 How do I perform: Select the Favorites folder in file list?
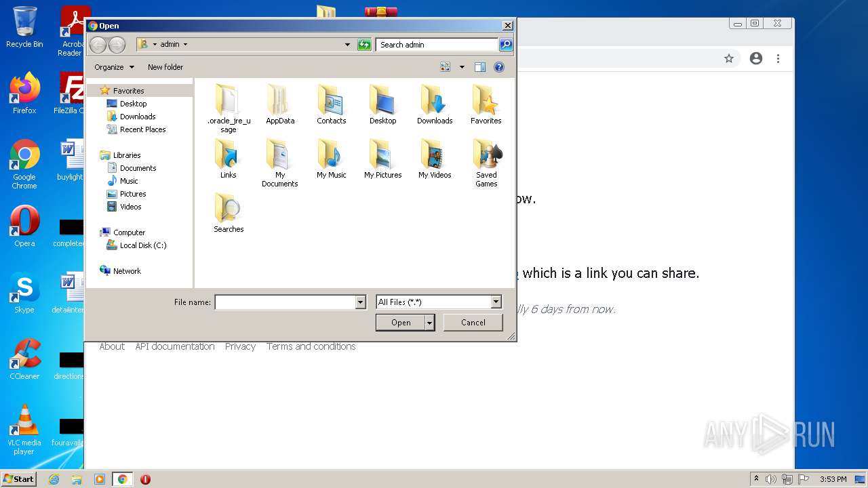pyautogui.click(x=486, y=105)
